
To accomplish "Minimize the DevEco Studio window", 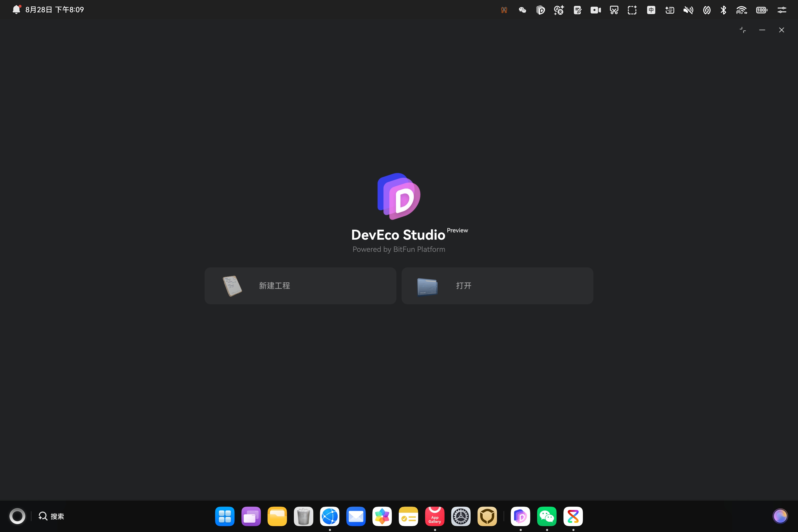I will (762, 30).
